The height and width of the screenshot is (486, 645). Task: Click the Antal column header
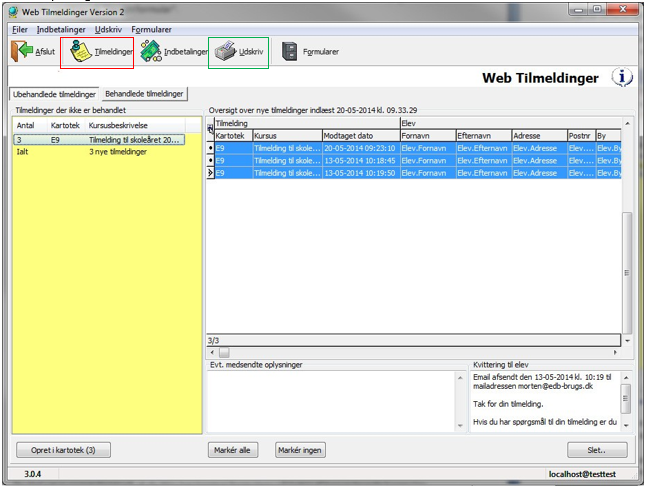point(30,125)
